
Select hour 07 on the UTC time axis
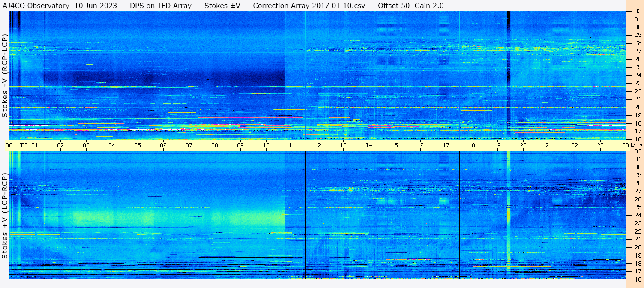(x=189, y=145)
